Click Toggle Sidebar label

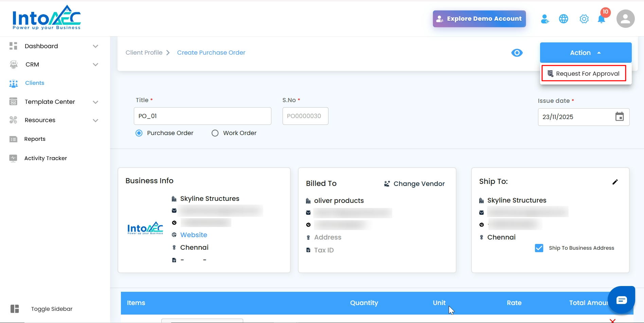coord(52,309)
